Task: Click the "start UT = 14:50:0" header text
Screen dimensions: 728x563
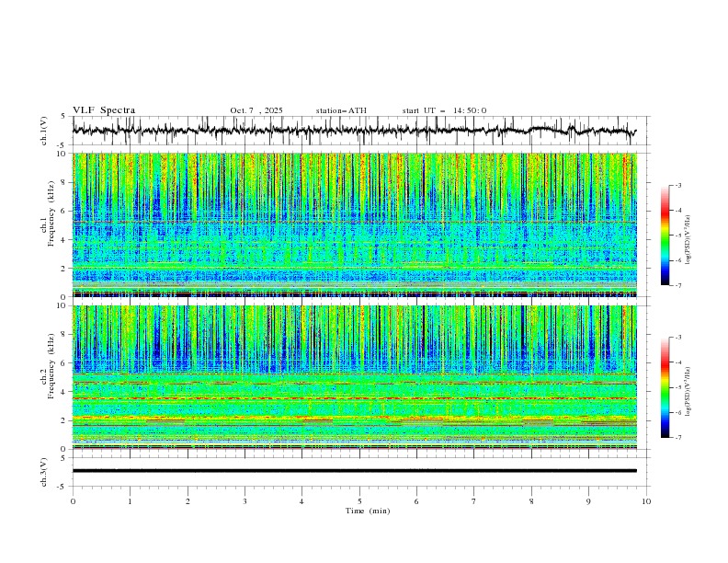Action: 444,110
